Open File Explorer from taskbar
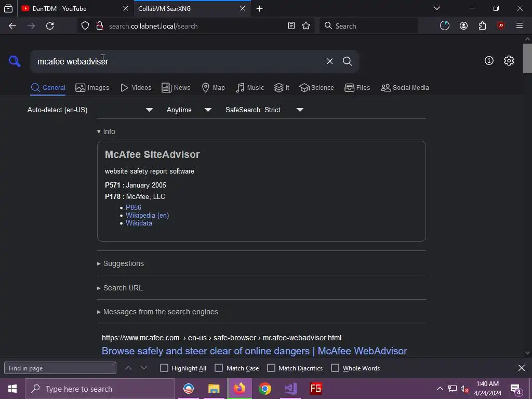 214,389
